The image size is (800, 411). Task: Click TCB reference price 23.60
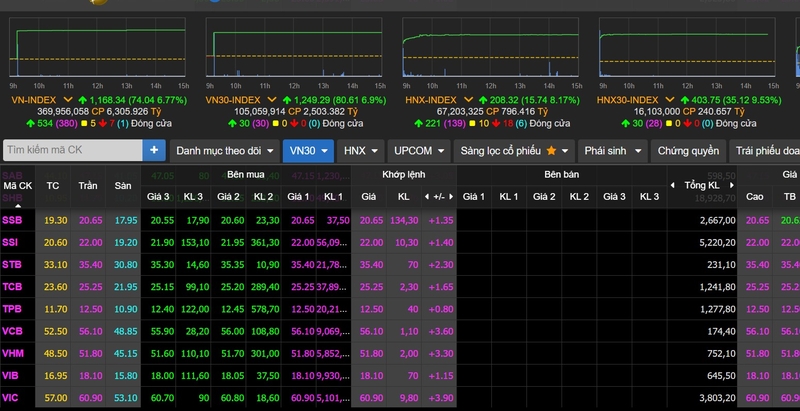[56, 287]
